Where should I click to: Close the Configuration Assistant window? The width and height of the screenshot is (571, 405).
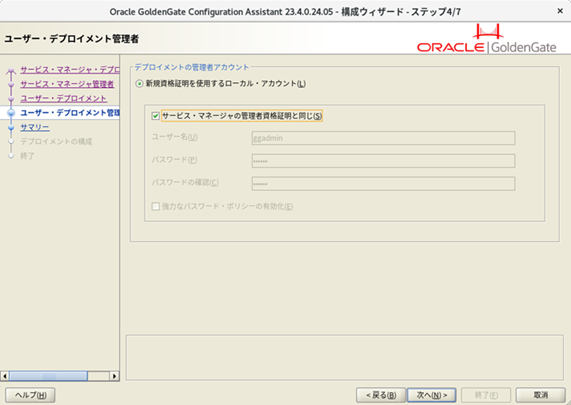(x=560, y=11)
